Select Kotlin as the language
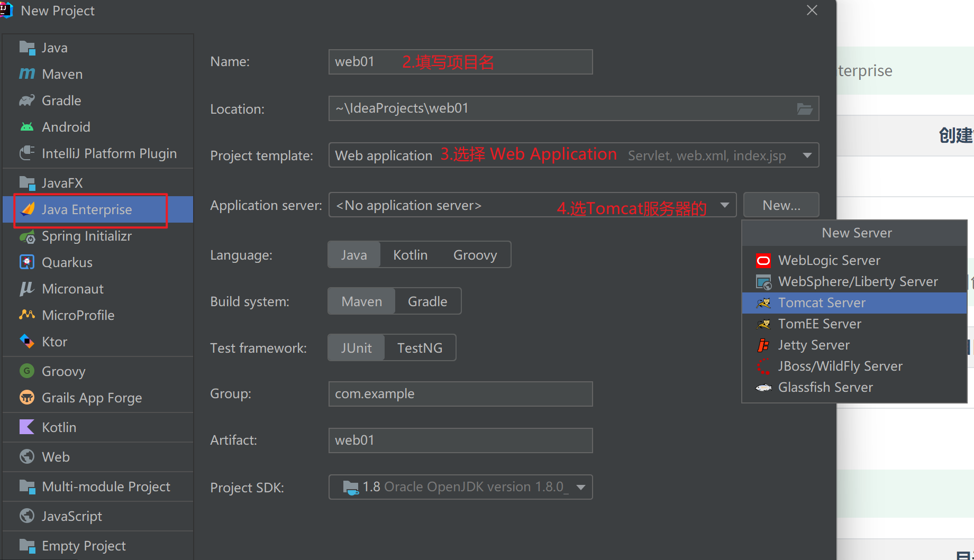This screenshot has height=560, width=974. tap(410, 255)
